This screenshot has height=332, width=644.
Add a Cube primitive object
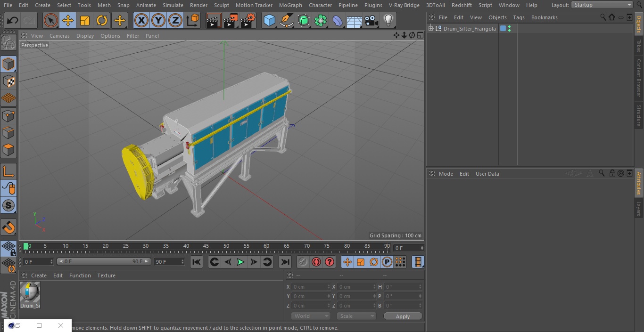point(269,20)
